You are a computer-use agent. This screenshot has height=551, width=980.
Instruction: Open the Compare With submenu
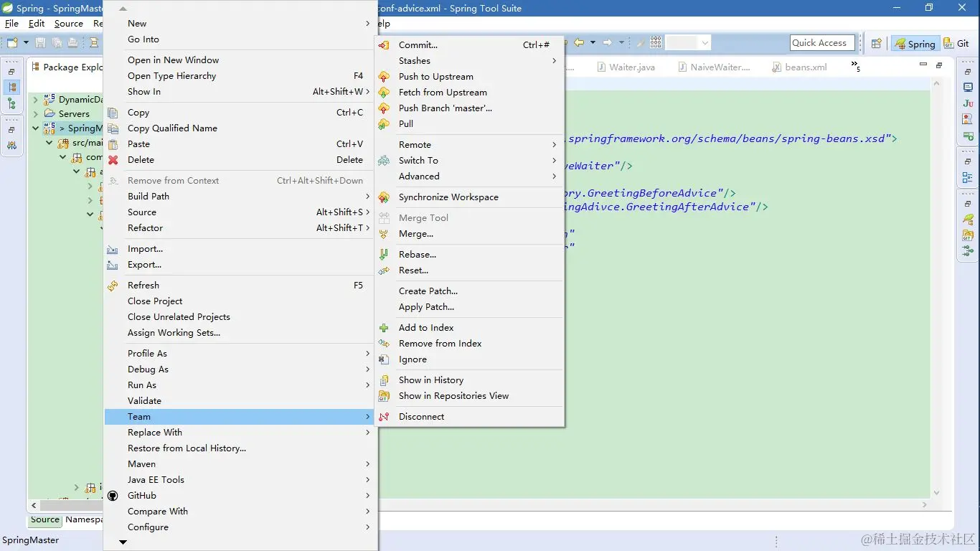click(x=240, y=512)
